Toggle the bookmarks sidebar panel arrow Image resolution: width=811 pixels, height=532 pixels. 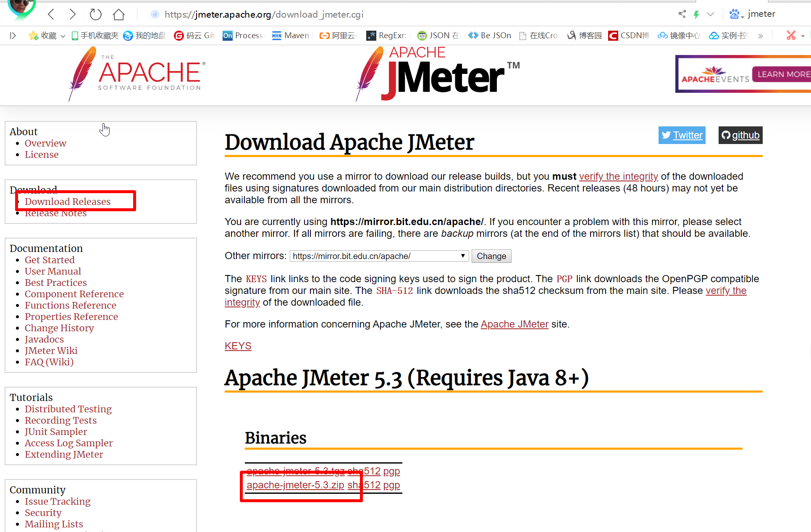[13, 36]
